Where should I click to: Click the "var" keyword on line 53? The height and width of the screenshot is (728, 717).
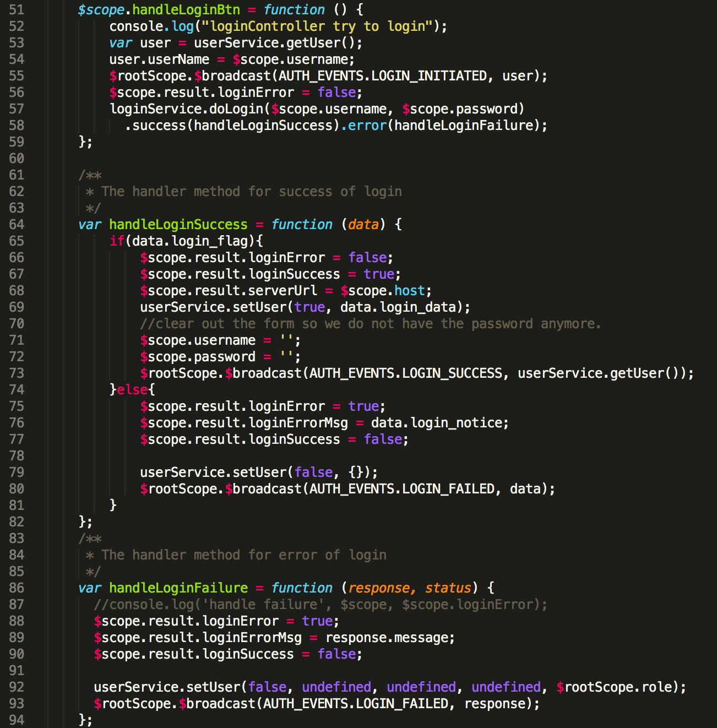(121, 43)
